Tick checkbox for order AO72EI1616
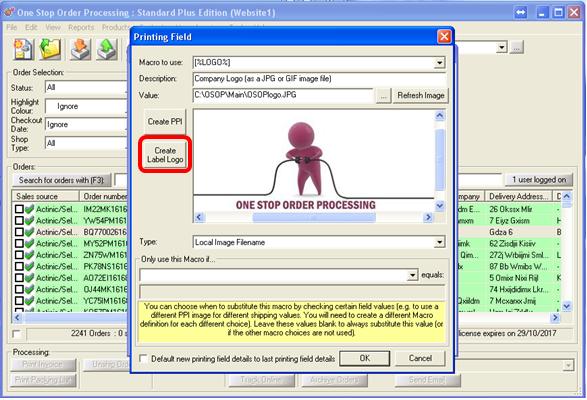The width and height of the screenshot is (587, 400). coord(19,278)
